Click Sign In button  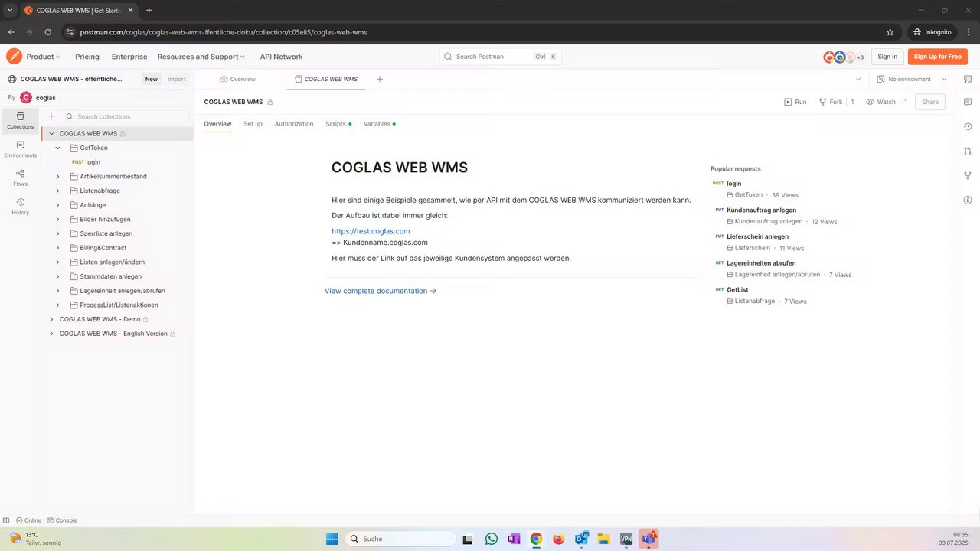(887, 57)
